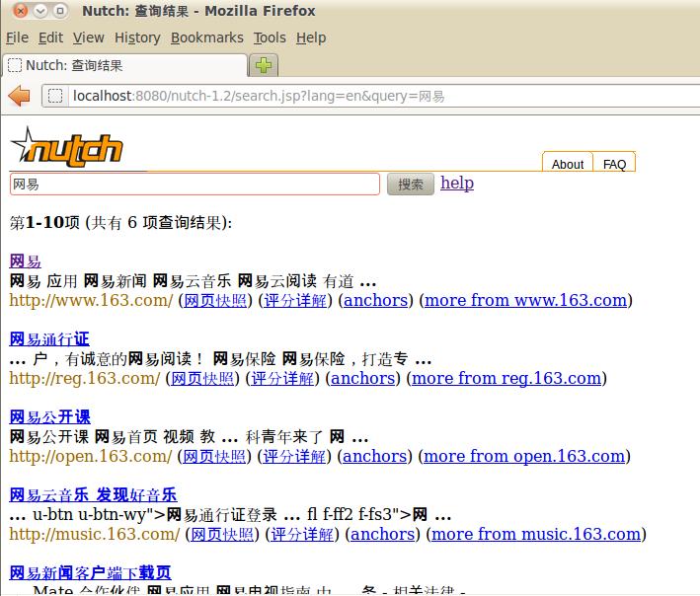Click more from open.163.com
The image size is (700, 596).
coord(524,456)
